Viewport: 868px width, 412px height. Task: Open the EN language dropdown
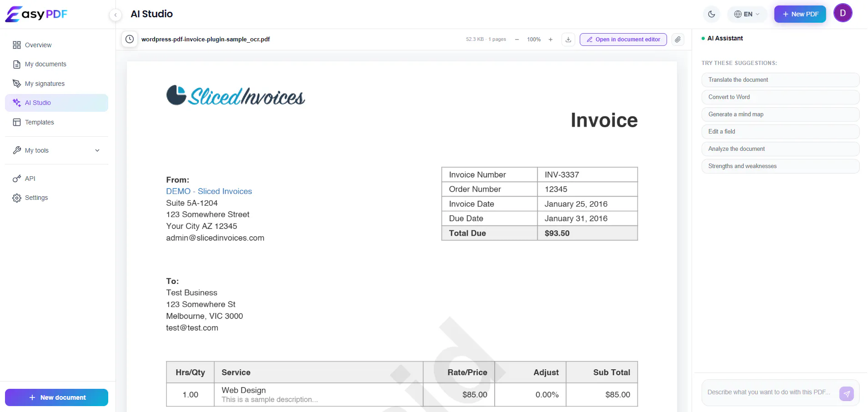coord(747,14)
